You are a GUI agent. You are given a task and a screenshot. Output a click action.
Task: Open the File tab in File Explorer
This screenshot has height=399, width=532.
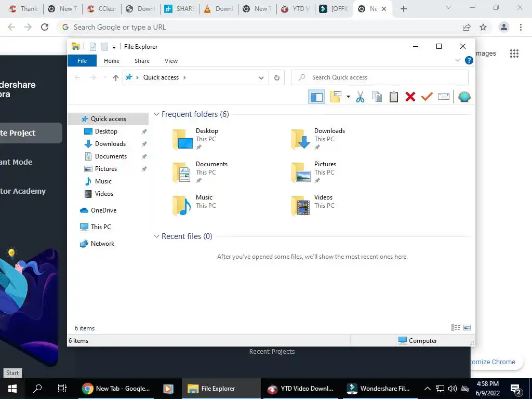[x=82, y=61]
